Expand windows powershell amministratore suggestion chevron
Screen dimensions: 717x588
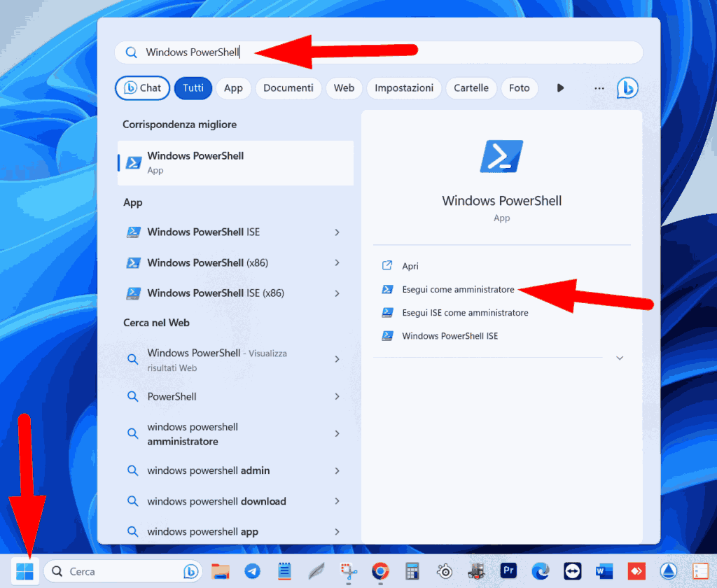point(337,433)
